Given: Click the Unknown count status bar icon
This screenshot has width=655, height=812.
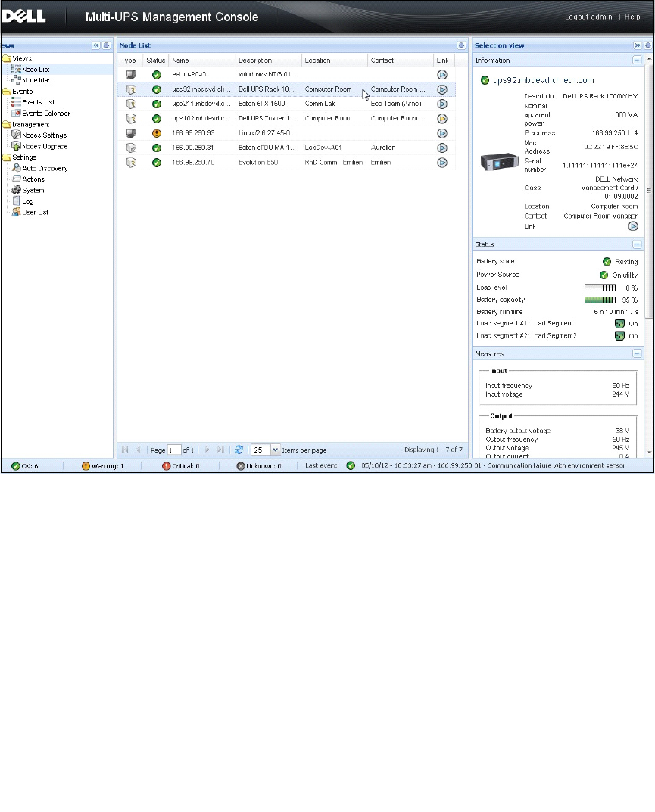Looking at the screenshot, I should click(241, 466).
